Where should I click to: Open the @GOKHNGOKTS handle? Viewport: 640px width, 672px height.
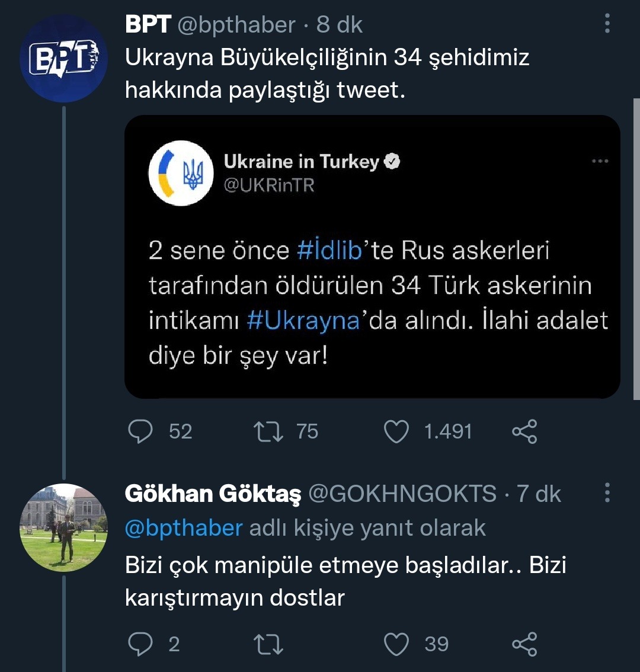coord(403,494)
